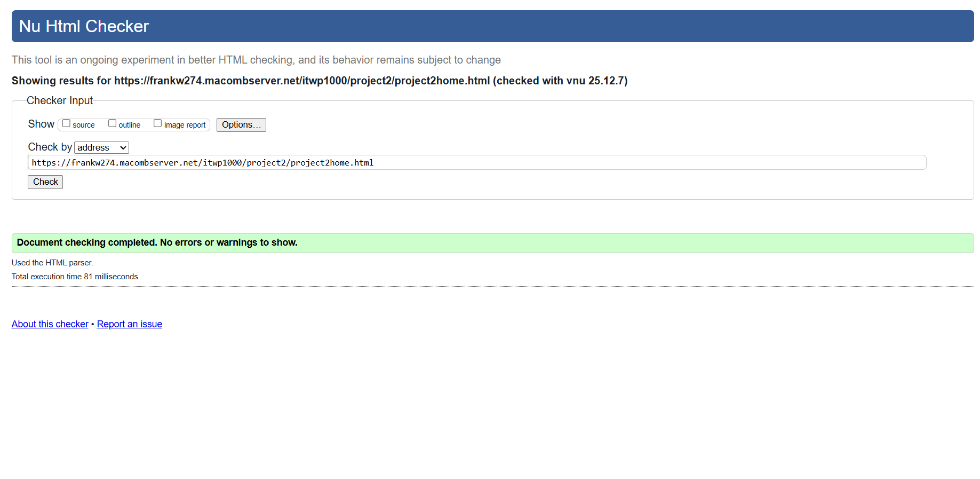The height and width of the screenshot is (479, 980).
Task: Enable the source checkbox
Action: (x=66, y=123)
